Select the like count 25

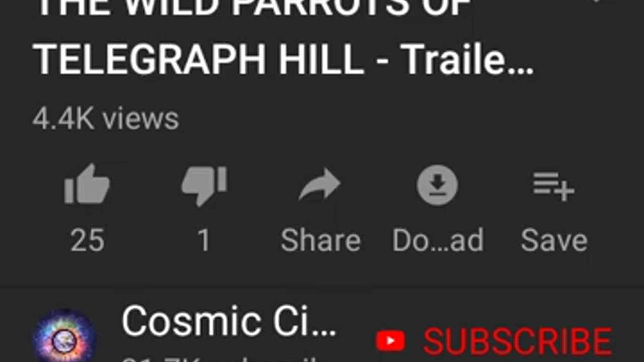(x=87, y=240)
